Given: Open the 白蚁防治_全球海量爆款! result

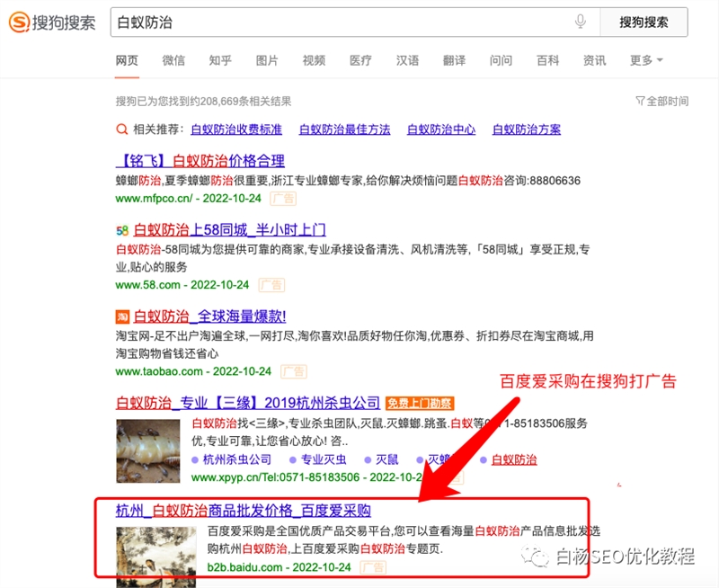Looking at the screenshot, I should pyautogui.click(x=210, y=316).
